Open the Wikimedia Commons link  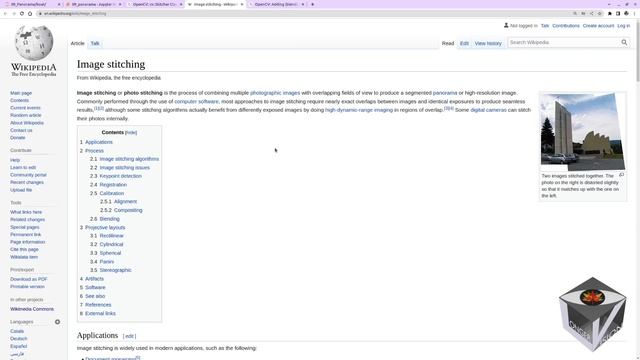tap(32, 309)
